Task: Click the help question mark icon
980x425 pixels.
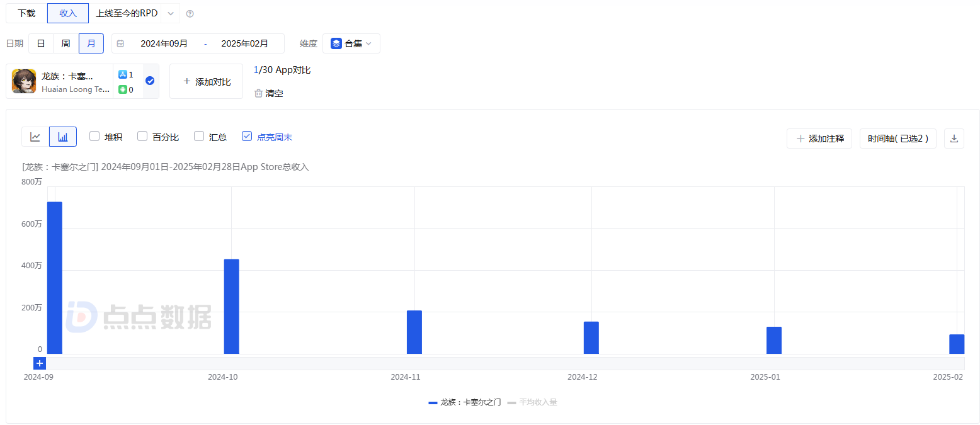Action: click(x=190, y=14)
